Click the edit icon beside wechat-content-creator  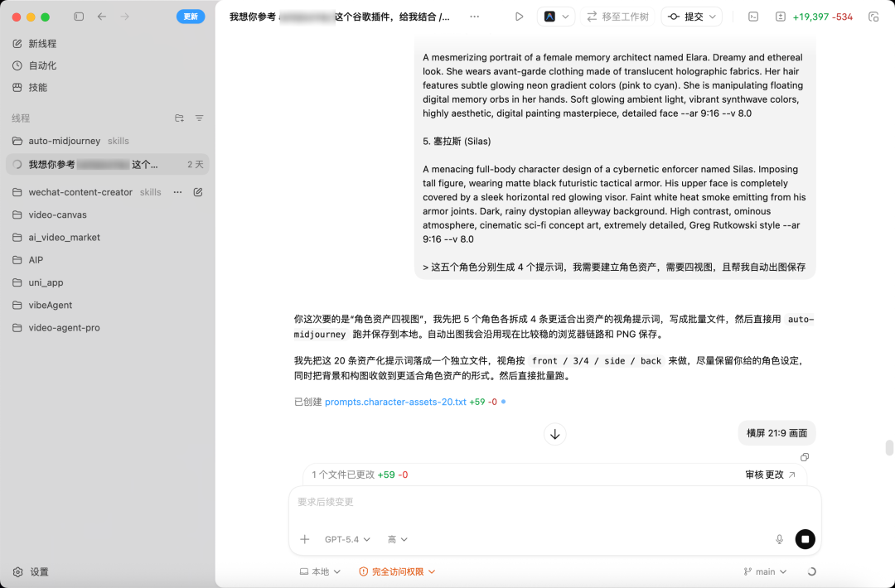point(197,191)
